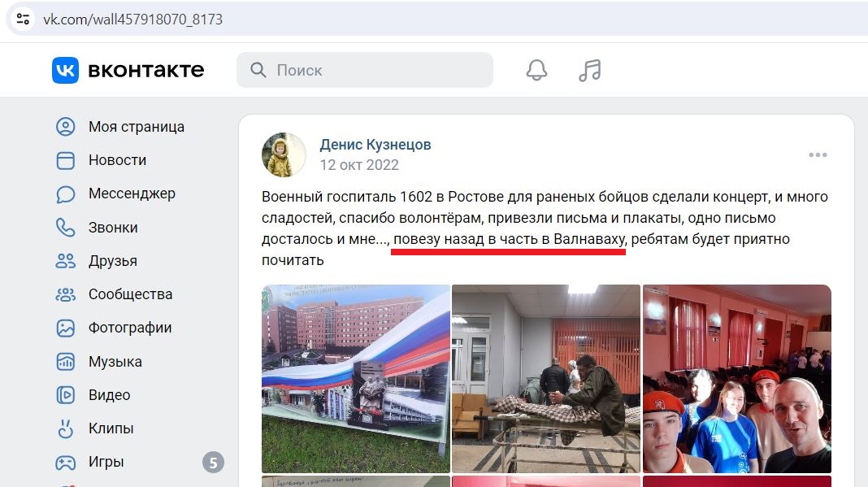Open Видео in the sidebar
Image resolution: width=868 pixels, height=487 pixels.
point(110,395)
